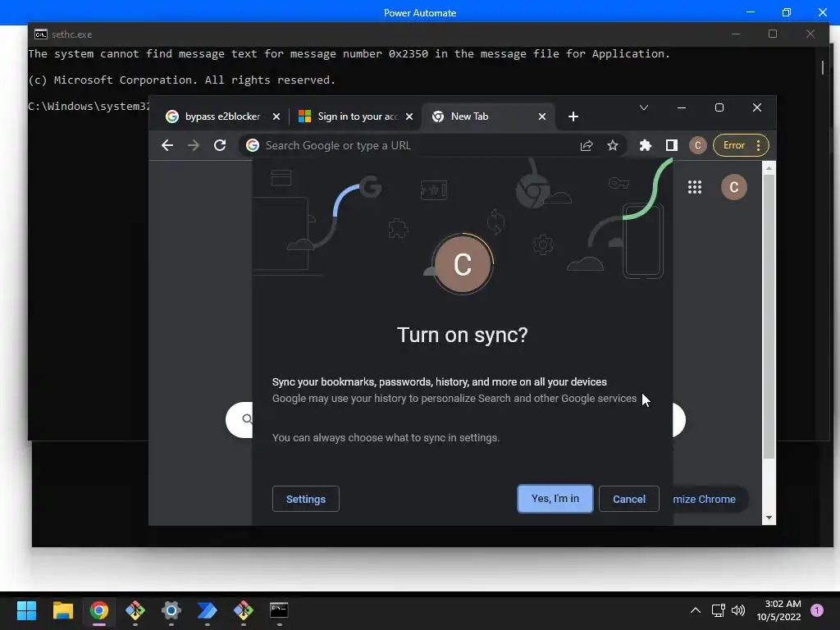Click the Turn on sync? heading

click(x=463, y=335)
